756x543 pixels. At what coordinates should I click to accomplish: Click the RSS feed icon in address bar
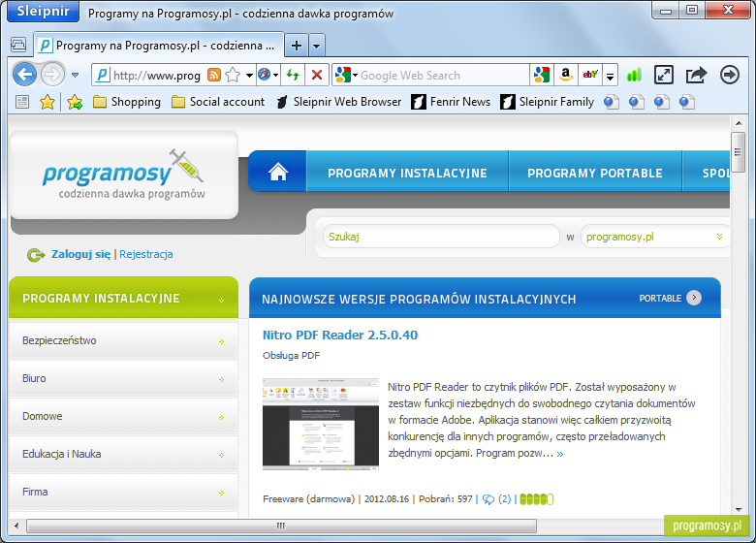[x=214, y=75]
